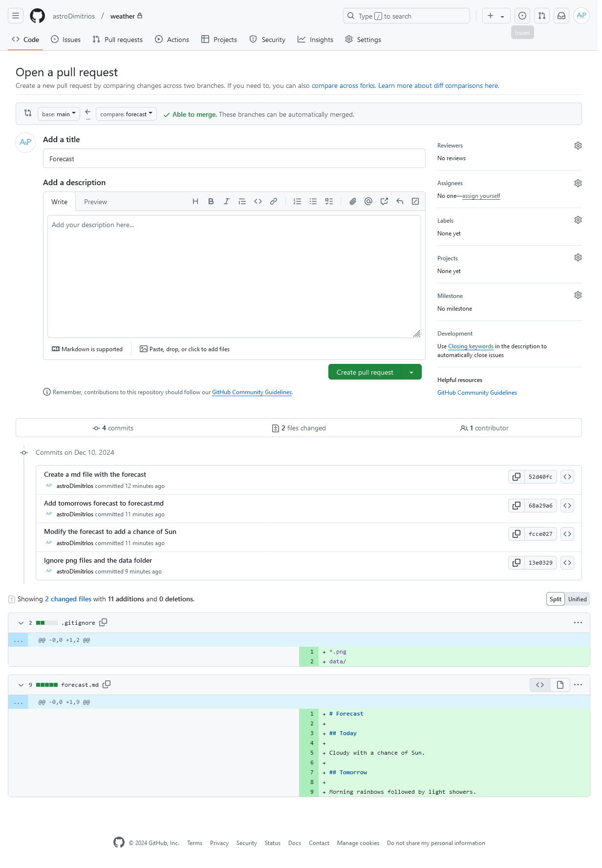Open the compare: forecast branch dropdown
This screenshot has height=868, width=602.
(126, 114)
